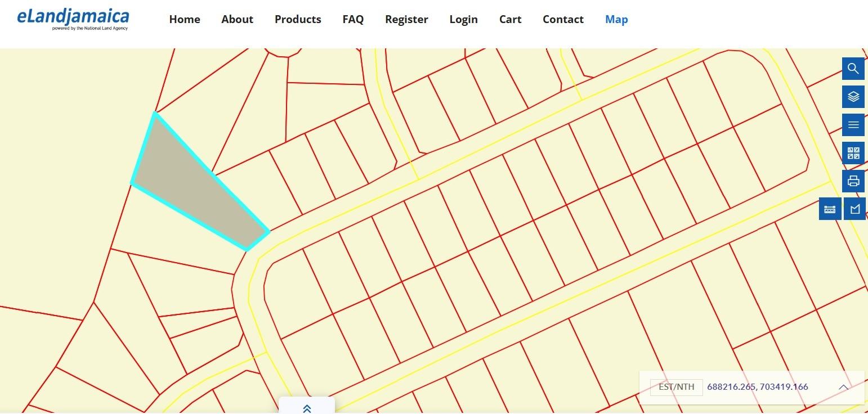Select the polygon draw tool icon

point(855,209)
